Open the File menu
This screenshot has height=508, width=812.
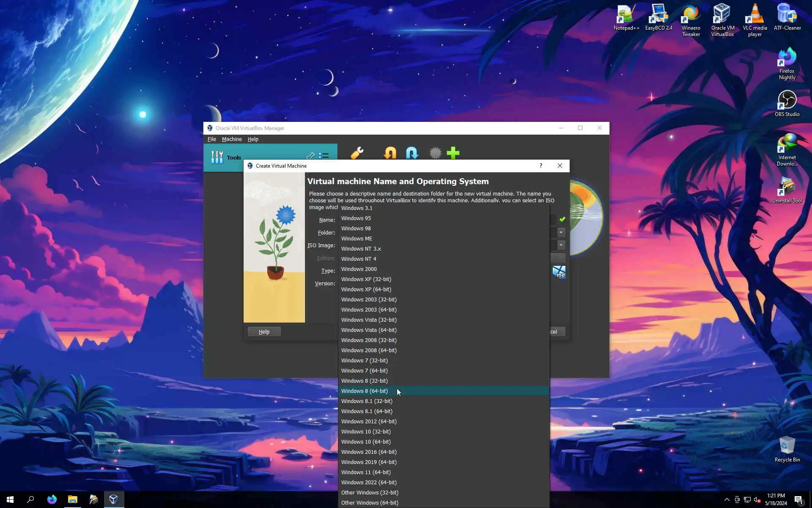[x=211, y=139]
